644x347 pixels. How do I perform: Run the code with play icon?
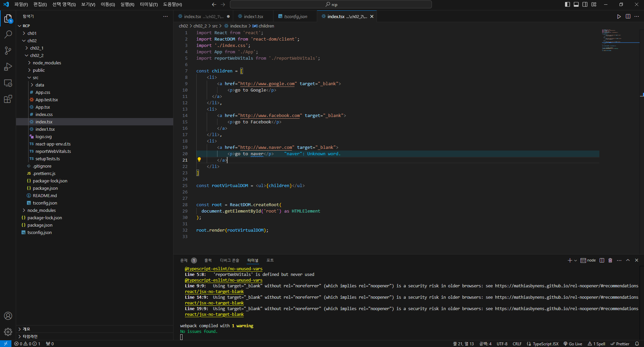(619, 16)
